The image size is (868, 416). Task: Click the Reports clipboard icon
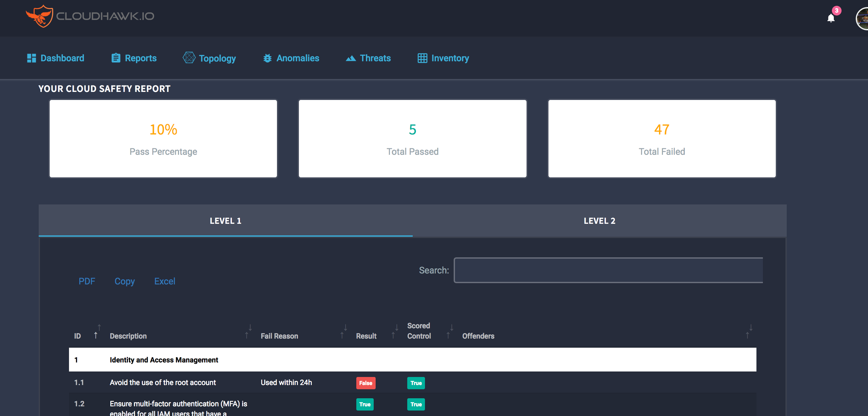click(115, 58)
